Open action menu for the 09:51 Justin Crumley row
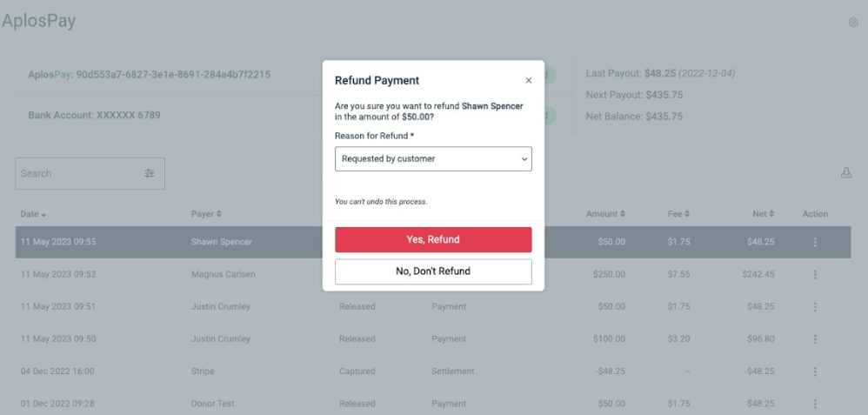Screen dimensions: 868x415 pyautogui.click(x=815, y=306)
